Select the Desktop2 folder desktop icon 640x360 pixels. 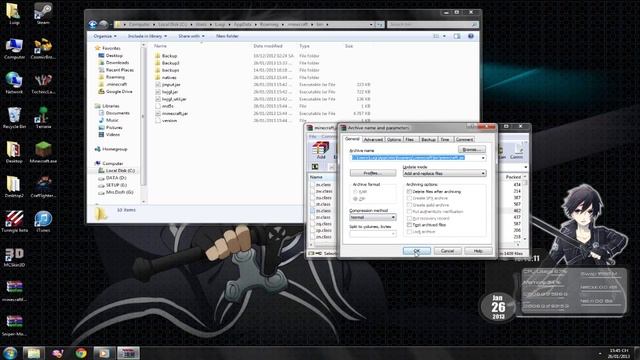pos(14,187)
